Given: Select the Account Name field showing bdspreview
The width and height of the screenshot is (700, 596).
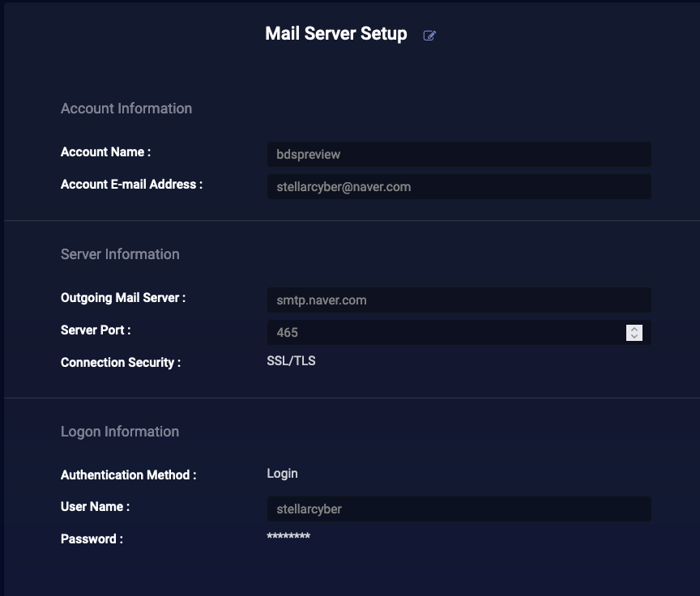Looking at the screenshot, I should pyautogui.click(x=459, y=155).
